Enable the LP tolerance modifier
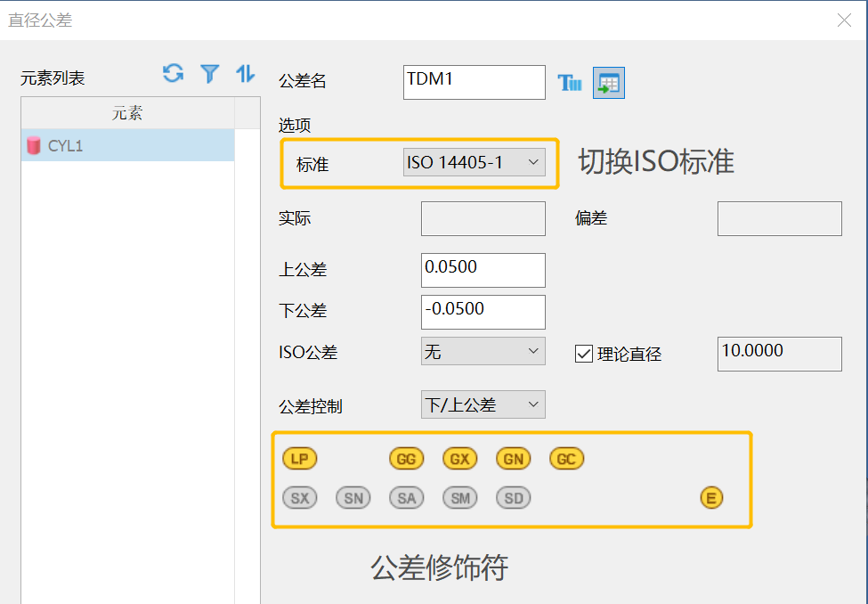 pos(300,458)
